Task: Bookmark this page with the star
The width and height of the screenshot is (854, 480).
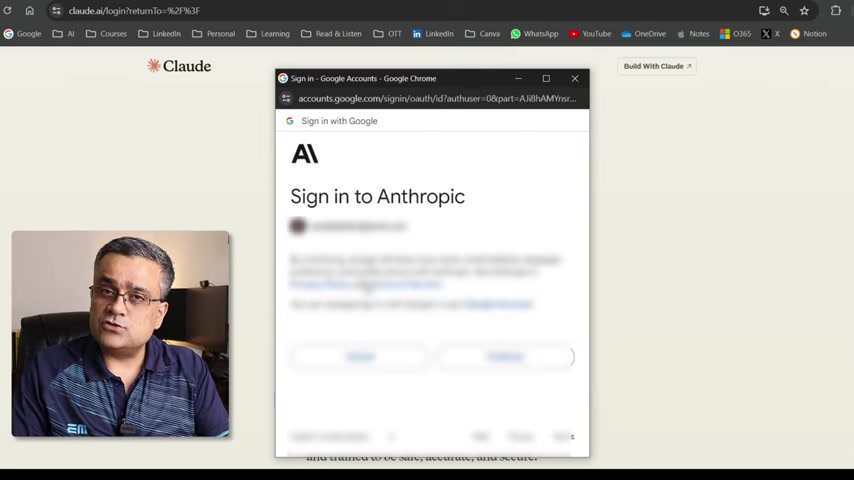Action: (x=804, y=10)
